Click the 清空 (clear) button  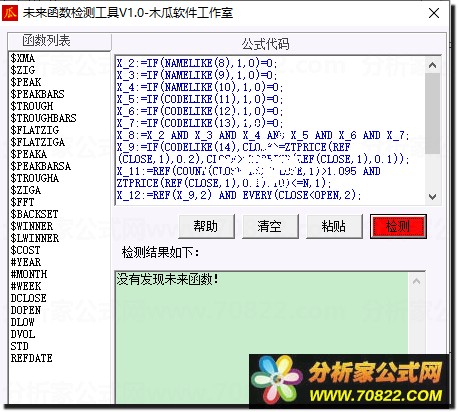[270, 227]
